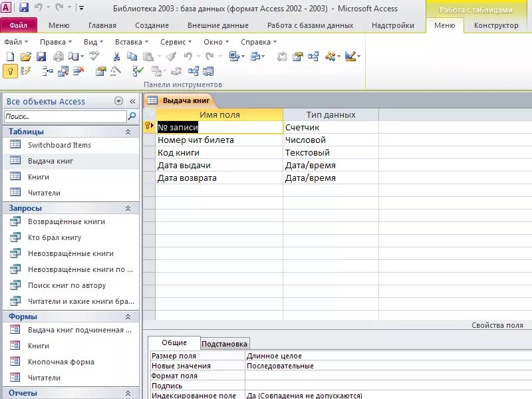This screenshot has height=399, width=532.
Task: Click the Save floppy icon in the toolbar row
Action: pyautogui.click(x=41, y=57)
